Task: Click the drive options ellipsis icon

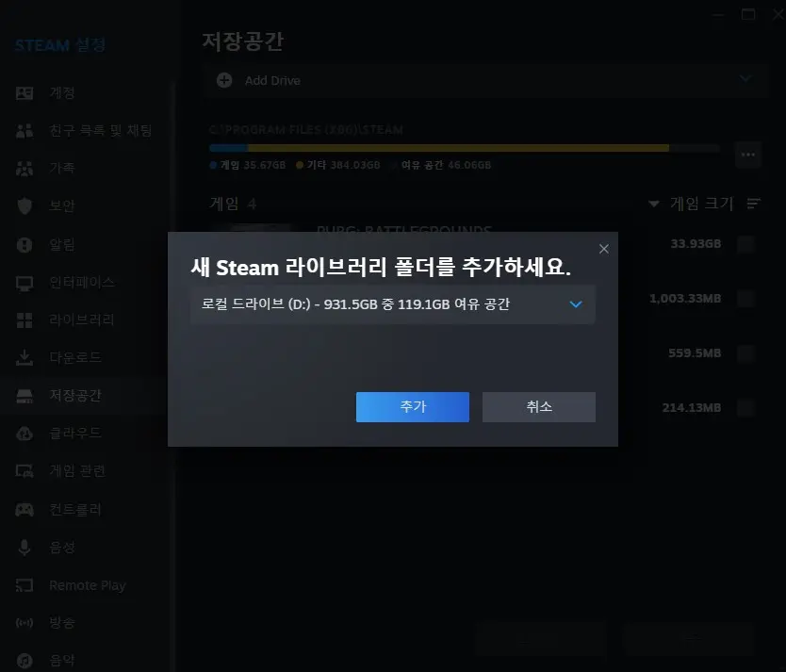Action: coord(750,154)
